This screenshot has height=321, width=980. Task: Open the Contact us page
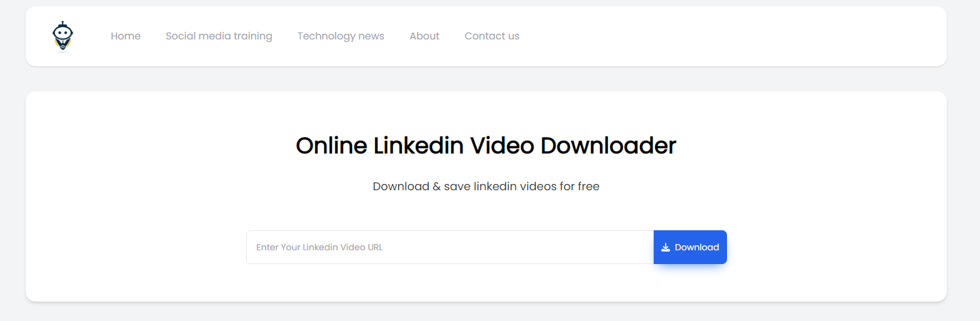[x=492, y=36]
